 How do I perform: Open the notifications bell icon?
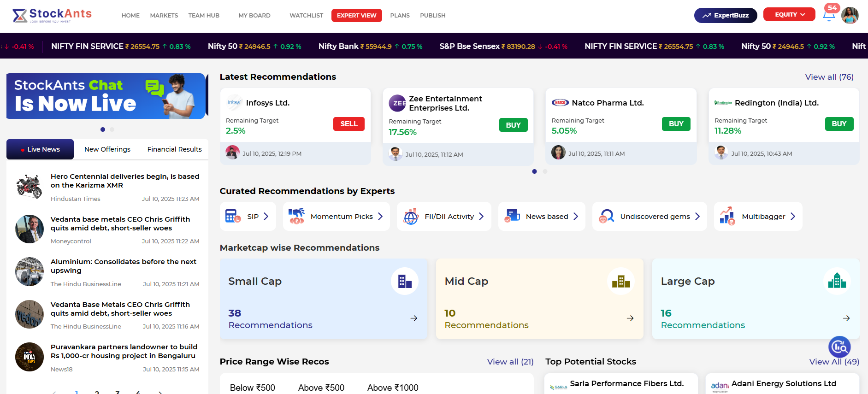click(829, 16)
